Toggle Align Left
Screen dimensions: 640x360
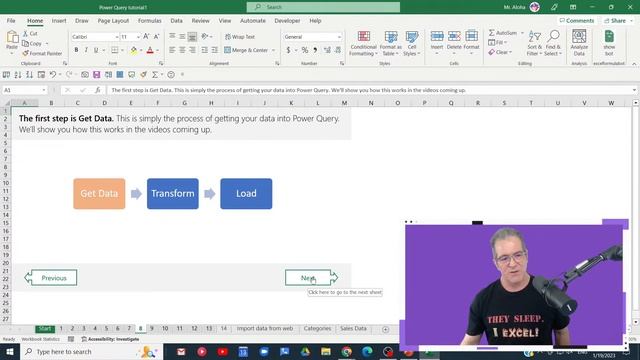172,50
